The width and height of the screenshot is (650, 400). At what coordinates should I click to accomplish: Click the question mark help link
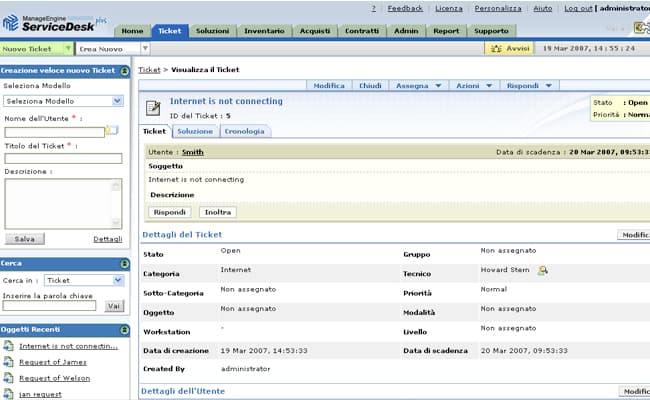coord(374,8)
